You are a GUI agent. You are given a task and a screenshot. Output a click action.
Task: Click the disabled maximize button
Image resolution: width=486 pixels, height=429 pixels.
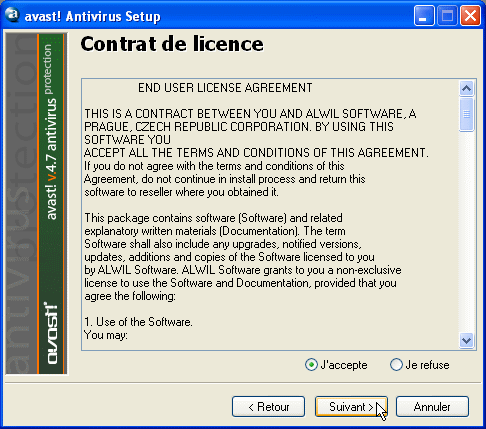[447, 16]
